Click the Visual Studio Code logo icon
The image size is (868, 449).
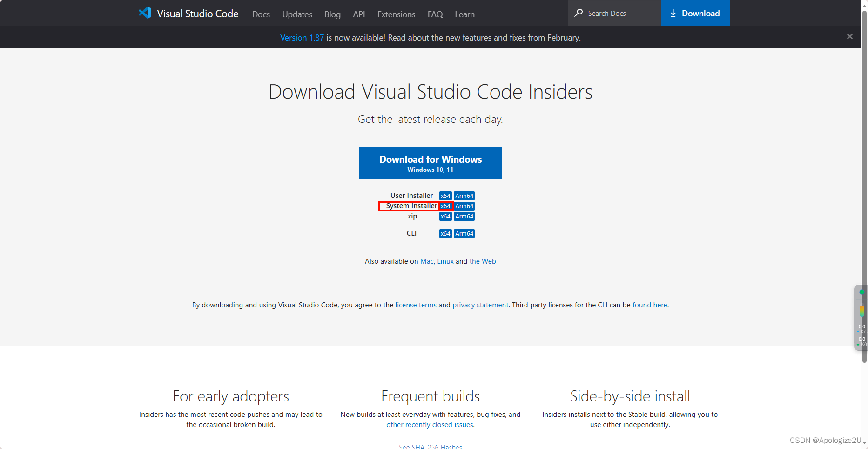click(x=145, y=13)
